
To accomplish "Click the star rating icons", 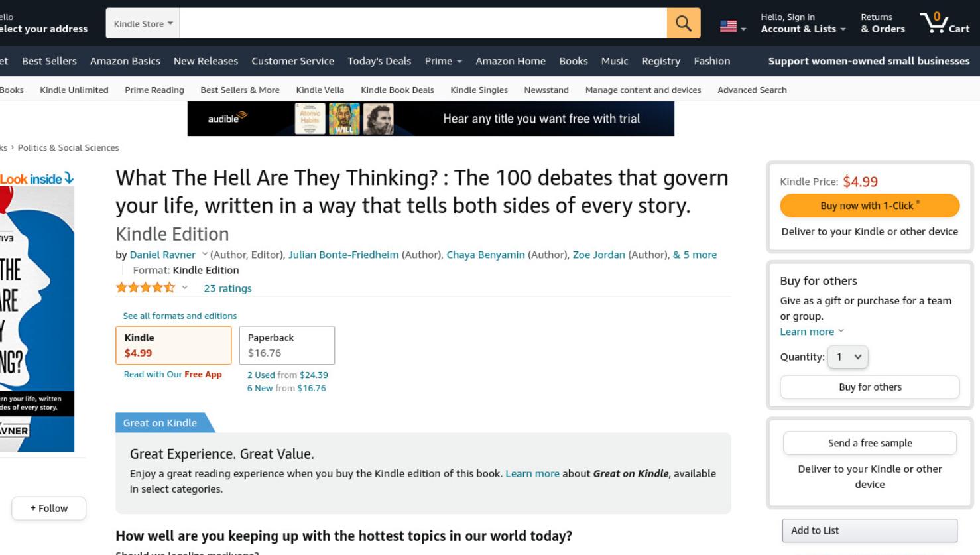I will click(x=146, y=288).
